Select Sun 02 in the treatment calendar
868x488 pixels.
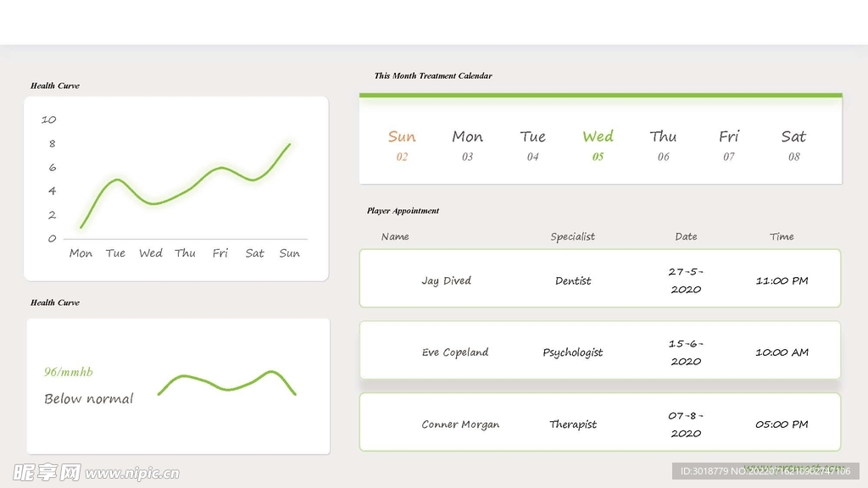[402, 146]
